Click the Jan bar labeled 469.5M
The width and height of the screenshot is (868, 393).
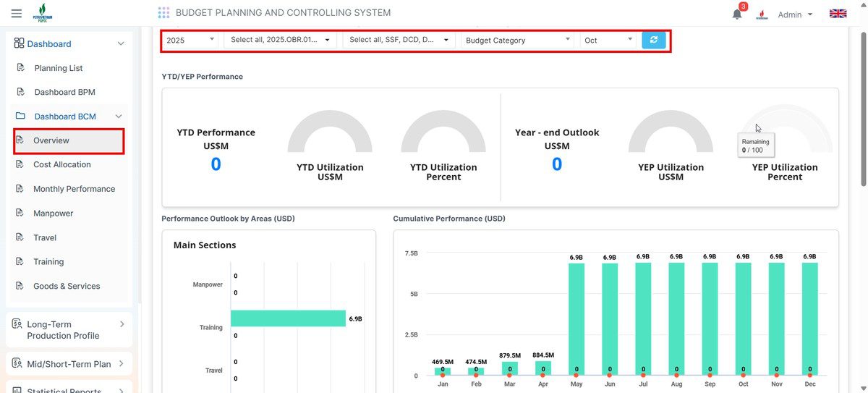pyautogui.click(x=443, y=371)
